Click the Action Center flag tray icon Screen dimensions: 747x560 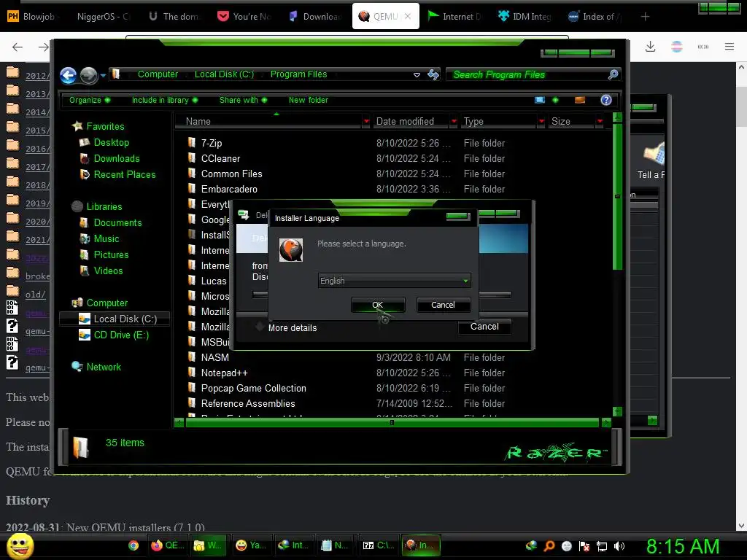coord(584,546)
